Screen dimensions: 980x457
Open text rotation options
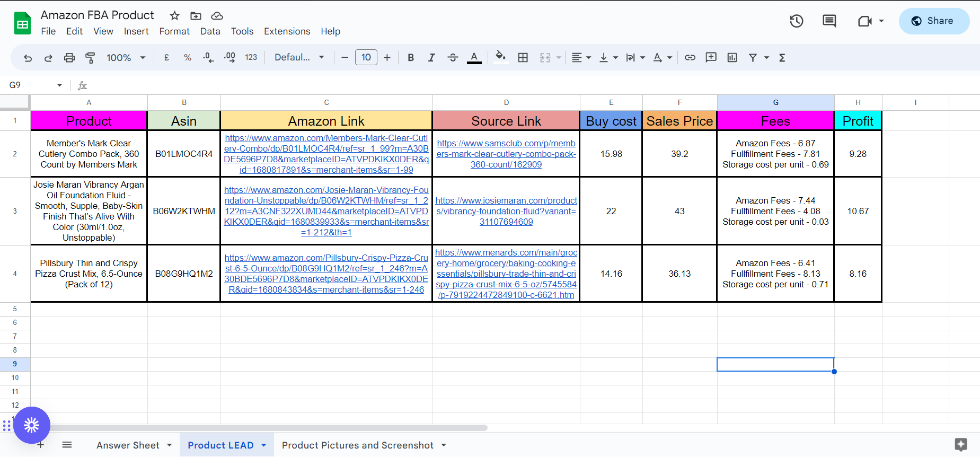coord(663,58)
